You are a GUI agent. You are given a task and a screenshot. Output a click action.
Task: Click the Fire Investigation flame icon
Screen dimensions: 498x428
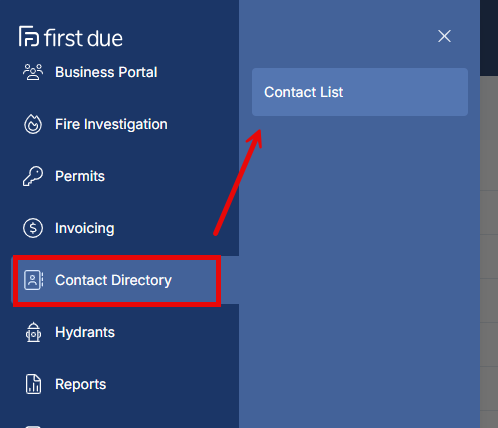tap(33, 124)
